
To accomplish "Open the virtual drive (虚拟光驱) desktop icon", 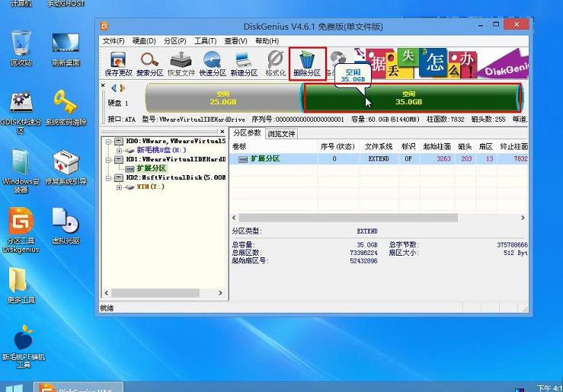I will [x=66, y=226].
